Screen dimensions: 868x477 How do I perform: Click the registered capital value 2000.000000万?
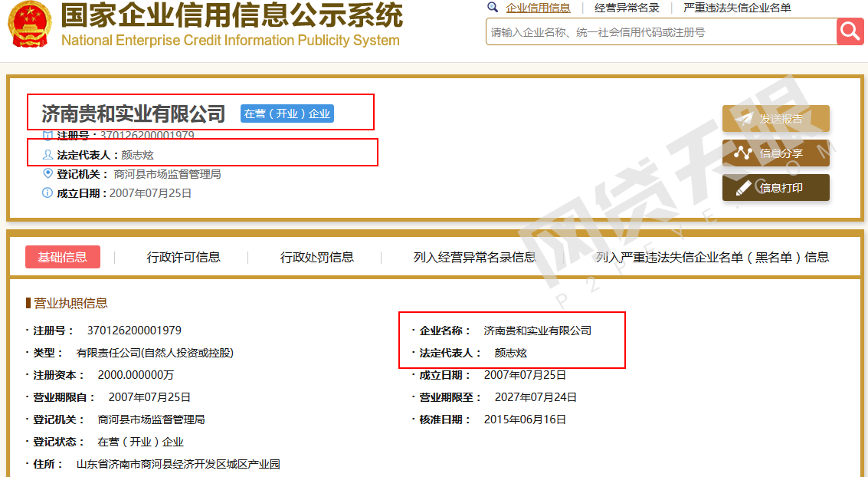coord(136,375)
